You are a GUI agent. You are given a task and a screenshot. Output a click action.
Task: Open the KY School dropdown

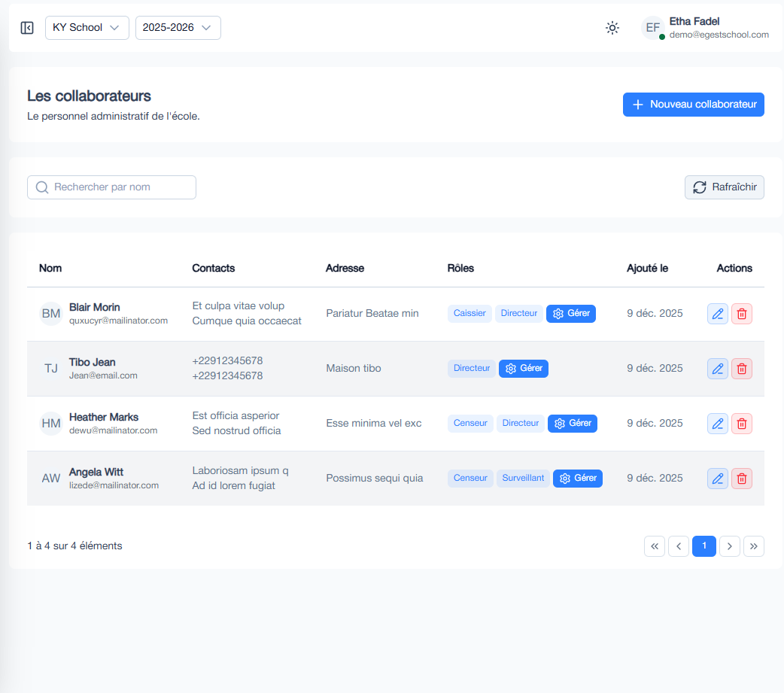[x=87, y=28]
